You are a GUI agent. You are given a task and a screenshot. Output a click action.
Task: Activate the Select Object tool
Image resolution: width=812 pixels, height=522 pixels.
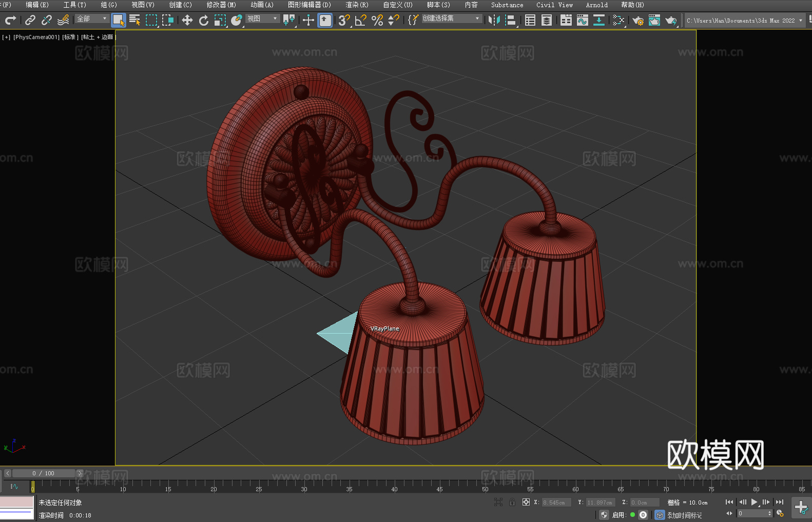(119, 20)
